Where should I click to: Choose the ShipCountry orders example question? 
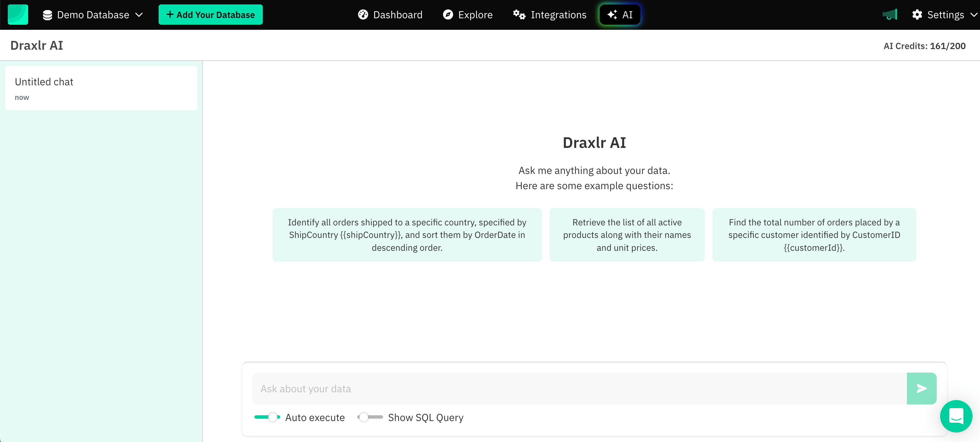pyautogui.click(x=407, y=235)
